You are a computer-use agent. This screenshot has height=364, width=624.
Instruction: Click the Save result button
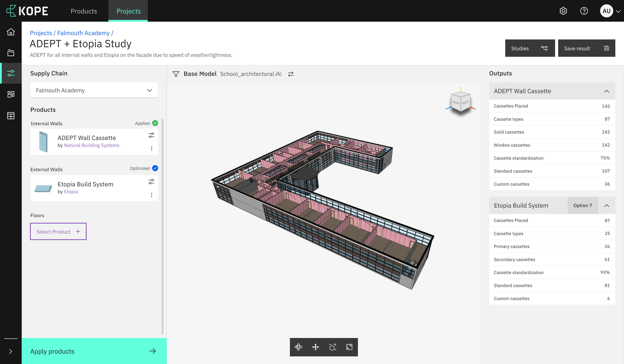[586, 48]
